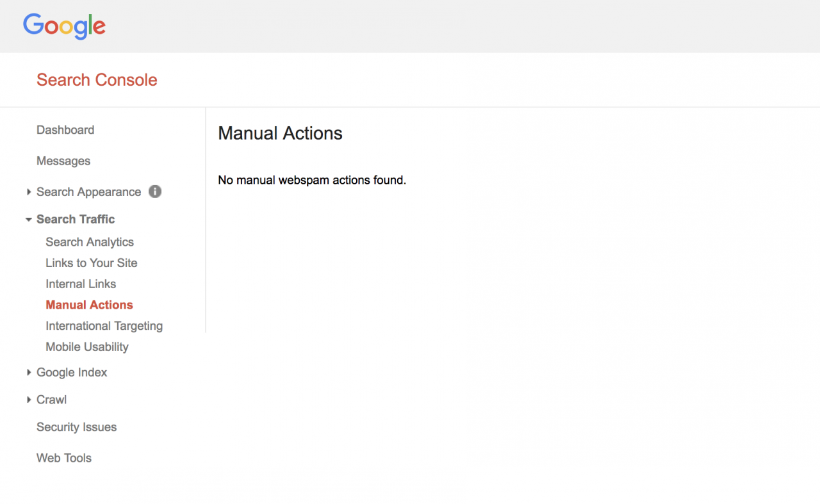Expand the Search Appearance section arrow

pos(29,192)
